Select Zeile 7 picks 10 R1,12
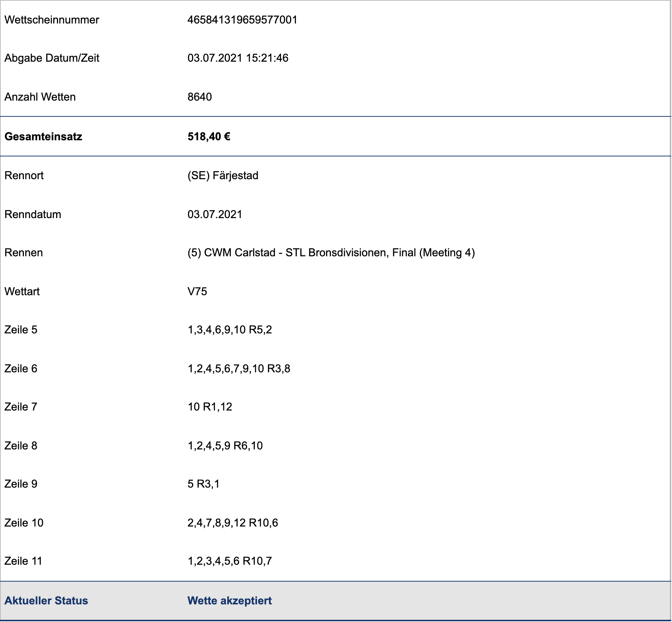Image resolution: width=672 pixels, height=622 pixels. pyautogui.click(x=210, y=407)
